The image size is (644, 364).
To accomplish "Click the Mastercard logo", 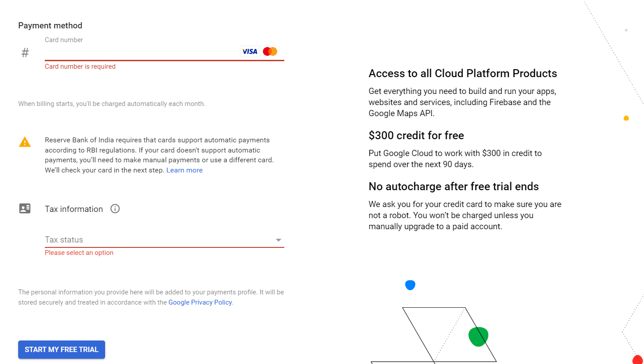I will tap(270, 51).
